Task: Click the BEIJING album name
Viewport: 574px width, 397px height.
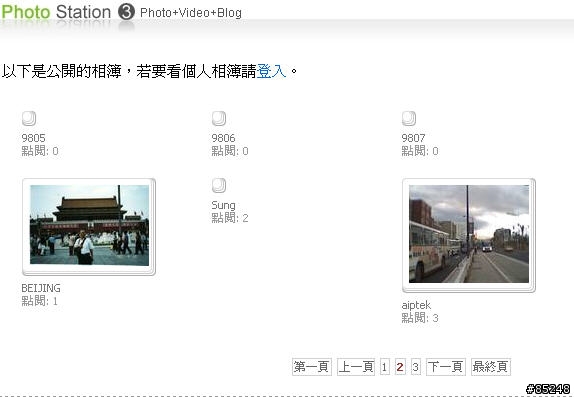Action: tap(41, 288)
